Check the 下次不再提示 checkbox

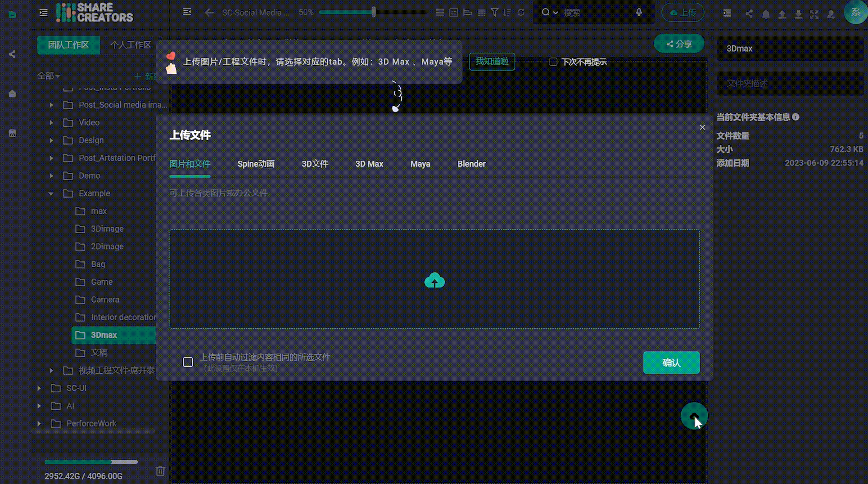[x=553, y=62]
